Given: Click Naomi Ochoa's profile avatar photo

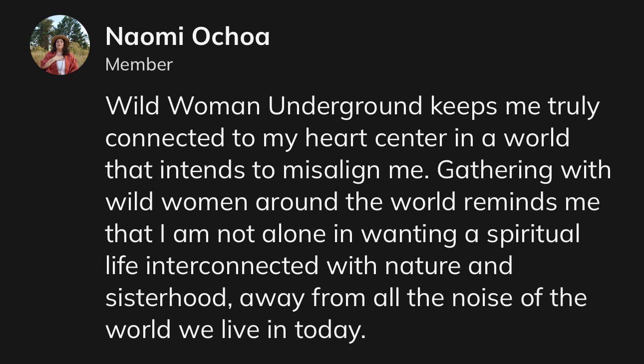Looking at the screenshot, I should pos(60,45).
